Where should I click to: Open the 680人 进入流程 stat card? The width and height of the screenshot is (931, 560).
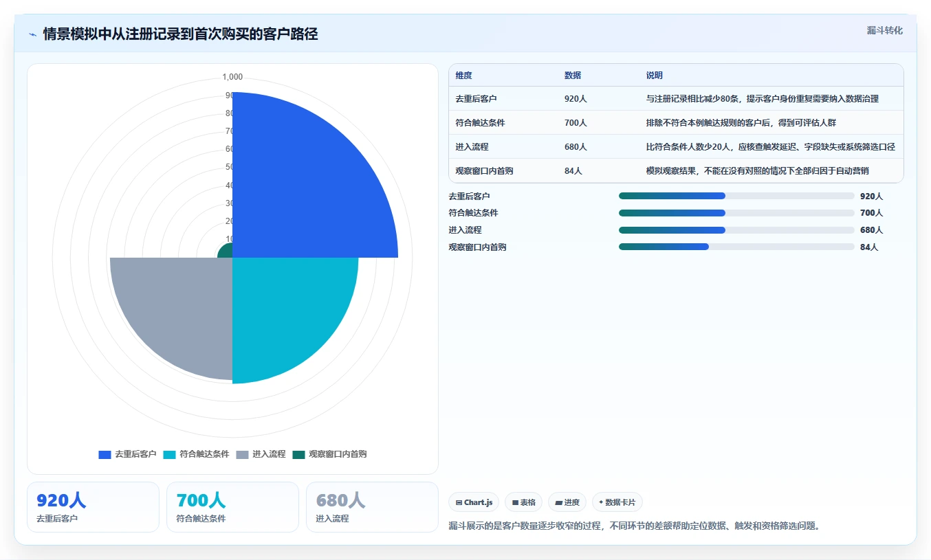pyautogui.click(x=372, y=507)
